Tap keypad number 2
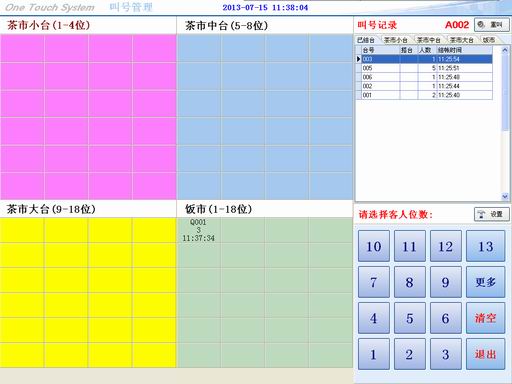The height and width of the screenshot is (384, 512). pyautogui.click(x=410, y=354)
